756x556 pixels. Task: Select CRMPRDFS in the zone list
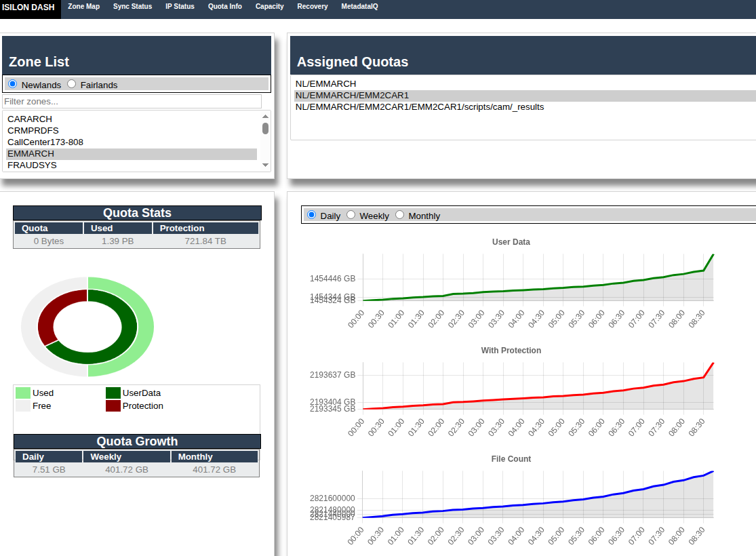point(132,130)
